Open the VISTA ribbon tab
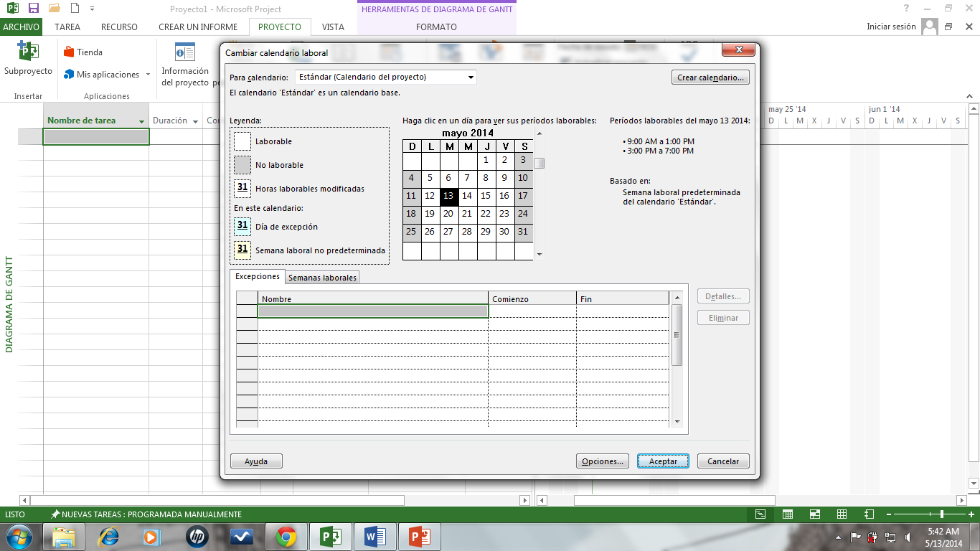Image resolution: width=980 pixels, height=551 pixels. (333, 27)
